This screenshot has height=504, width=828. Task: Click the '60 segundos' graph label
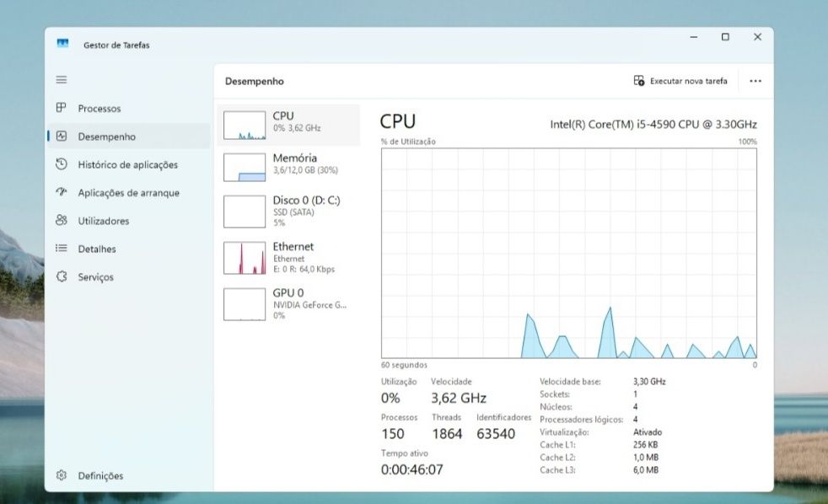point(404,365)
